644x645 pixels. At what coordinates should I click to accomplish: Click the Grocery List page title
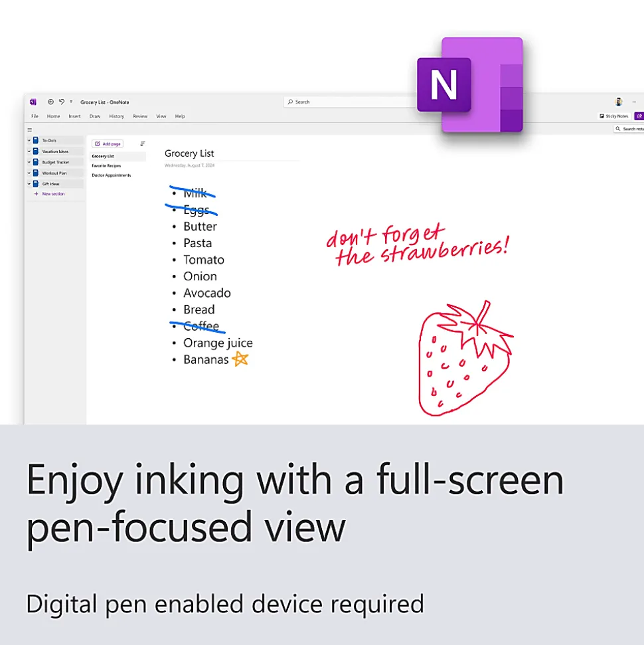tap(189, 153)
